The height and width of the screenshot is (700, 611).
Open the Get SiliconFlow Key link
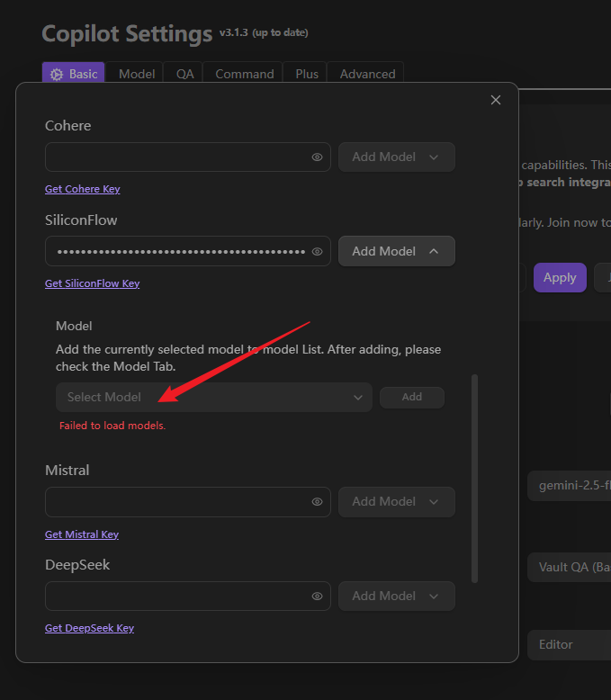(x=92, y=283)
